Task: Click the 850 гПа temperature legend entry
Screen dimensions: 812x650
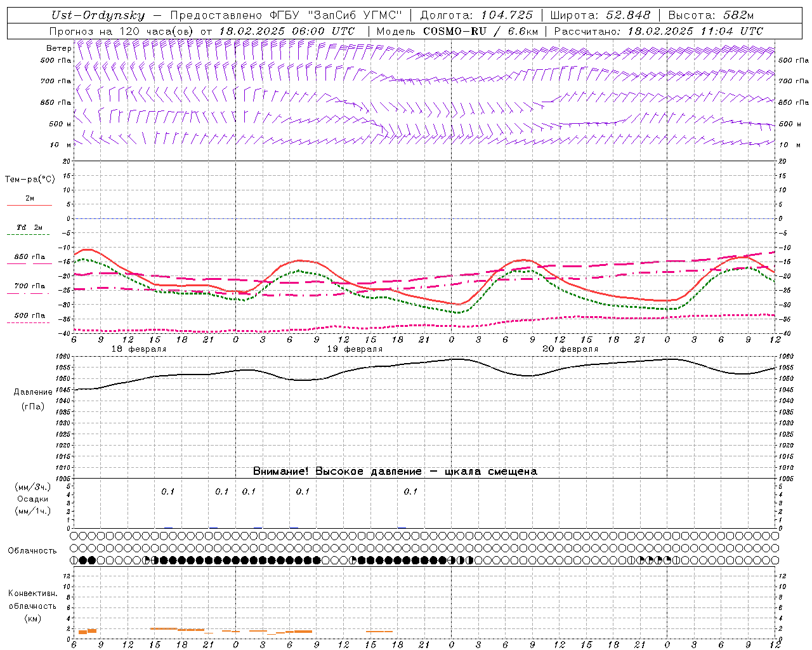Action: 30,259
